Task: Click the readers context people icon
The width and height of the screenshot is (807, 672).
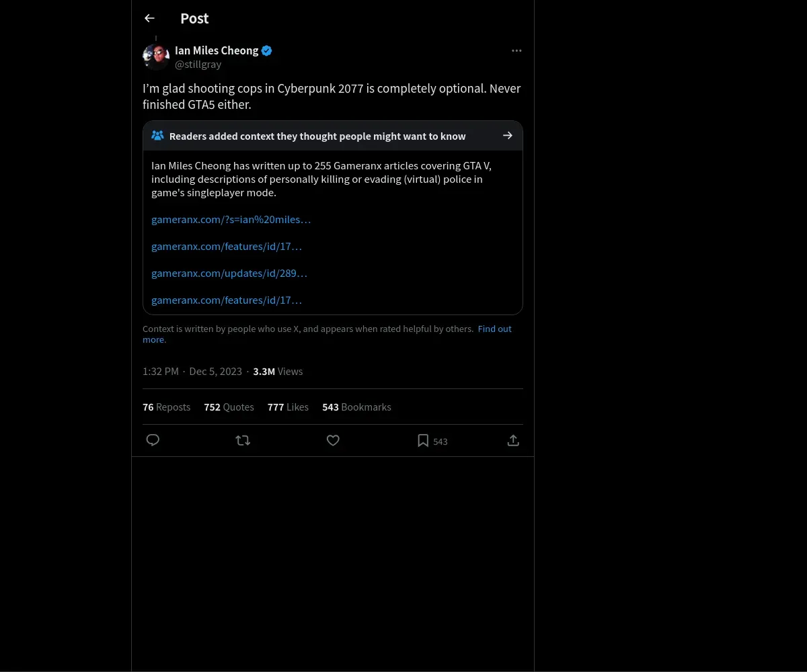Action: 157,136
